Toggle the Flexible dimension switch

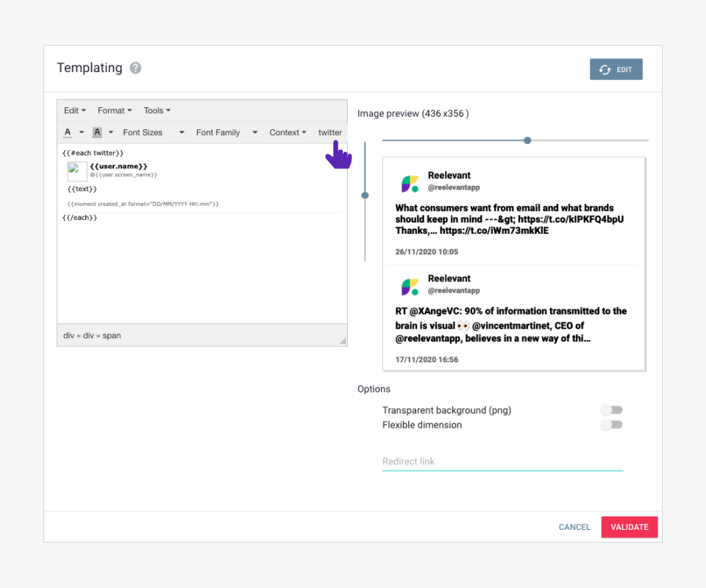click(x=611, y=425)
